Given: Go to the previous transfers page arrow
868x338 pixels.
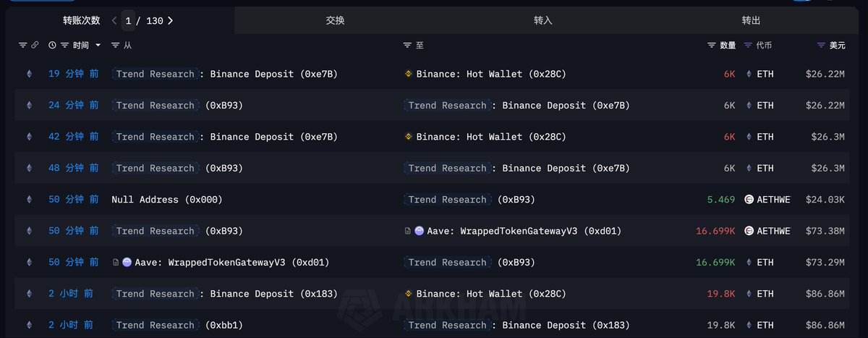Looking at the screenshot, I should [x=114, y=21].
